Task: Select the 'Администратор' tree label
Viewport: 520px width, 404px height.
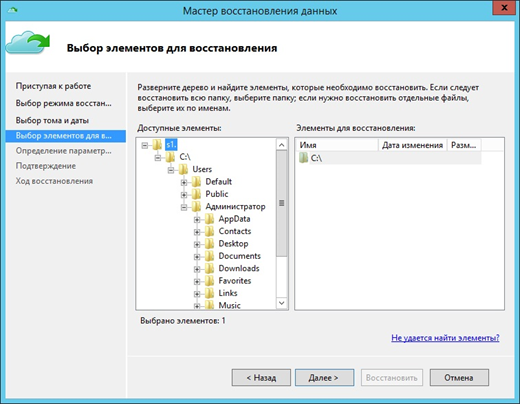Action: (235, 207)
